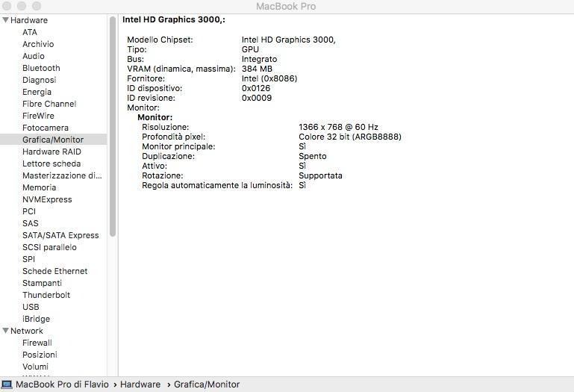This screenshot has width=574, height=392.
Task: Click the Regola automaticamente la luminosità label
Action: [217, 185]
